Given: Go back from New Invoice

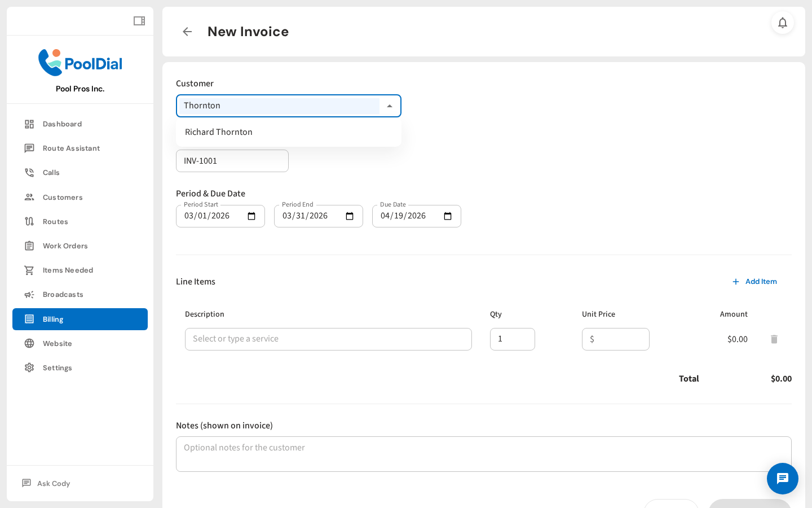Looking at the screenshot, I should 187,32.
